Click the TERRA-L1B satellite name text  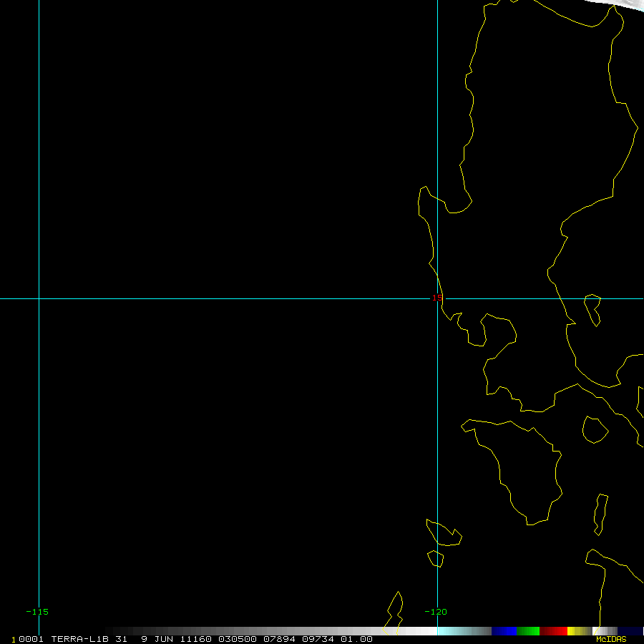(79, 639)
